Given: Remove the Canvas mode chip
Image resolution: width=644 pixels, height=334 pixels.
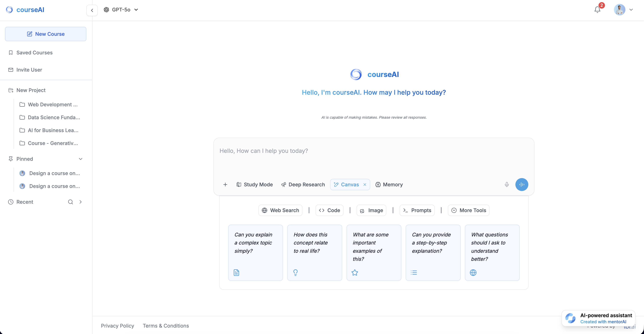Looking at the screenshot, I should click(x=365, y=184).
